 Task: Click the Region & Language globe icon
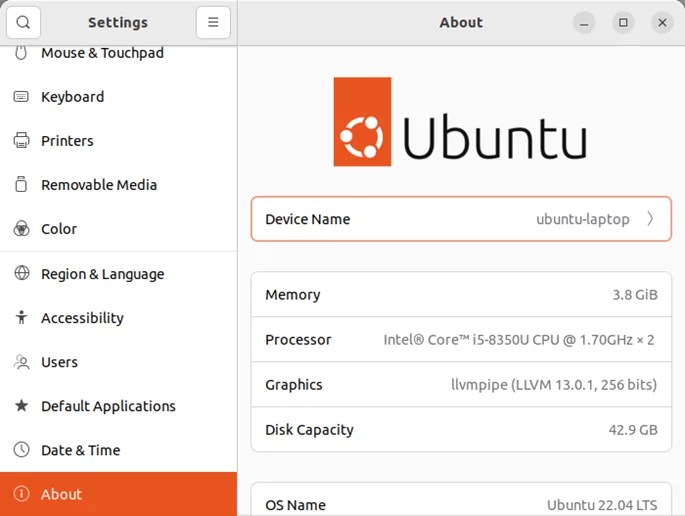click(x=21, y=273)
